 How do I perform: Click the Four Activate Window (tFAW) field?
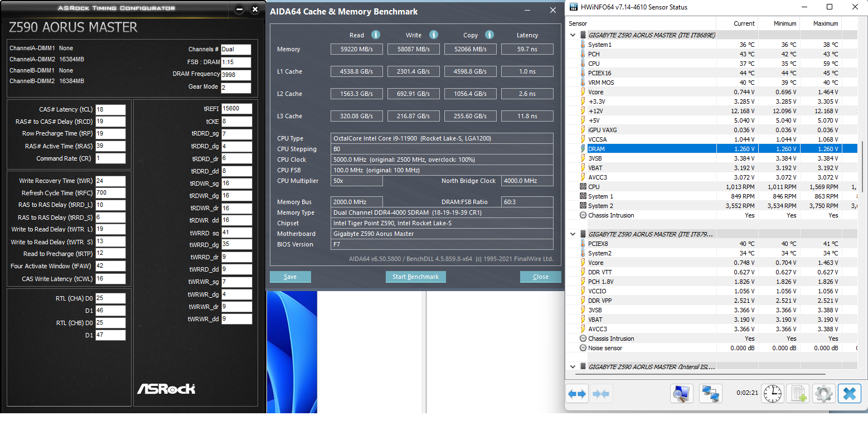[110, 266]
